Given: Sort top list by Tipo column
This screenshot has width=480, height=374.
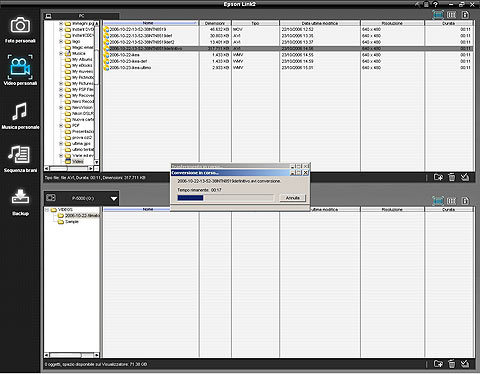Looking at the screenshot, I should (x=255, y=23).
